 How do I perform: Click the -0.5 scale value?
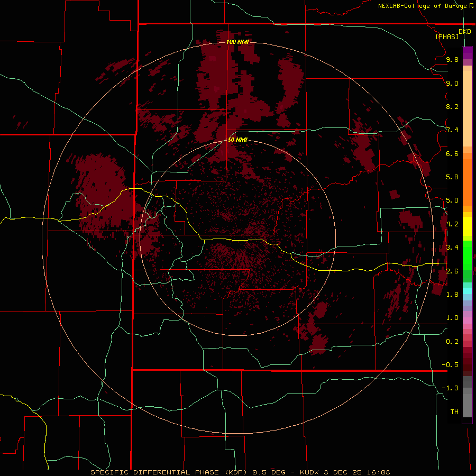coord(450,365)
